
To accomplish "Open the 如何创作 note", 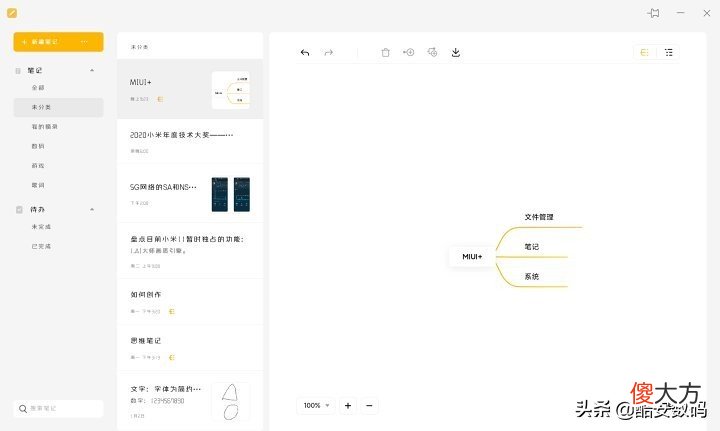I will pos(190,302).
